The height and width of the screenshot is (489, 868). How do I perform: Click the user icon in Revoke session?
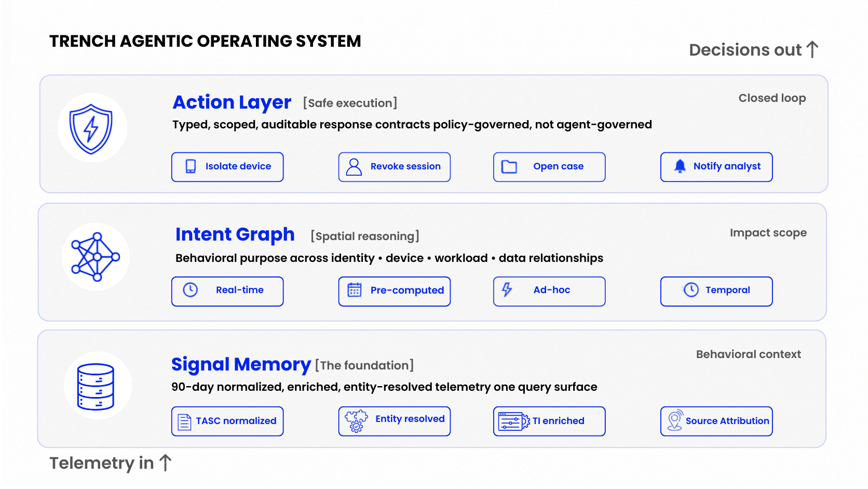click(x=354, y=167)
